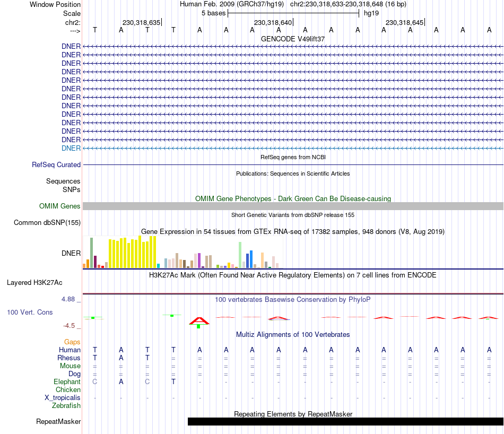
Task: Click the chr2: base position label
Action: [73, 22]
